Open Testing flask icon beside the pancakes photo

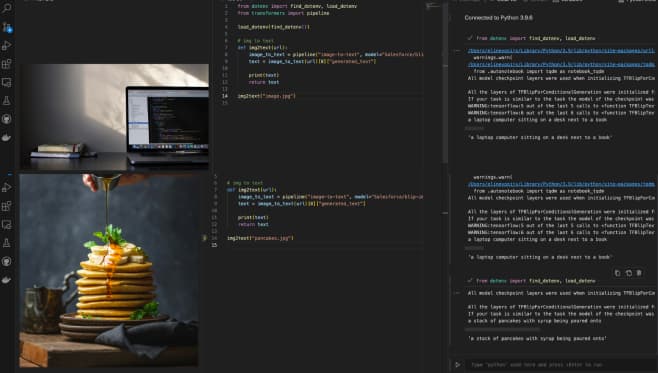point(6,243)
